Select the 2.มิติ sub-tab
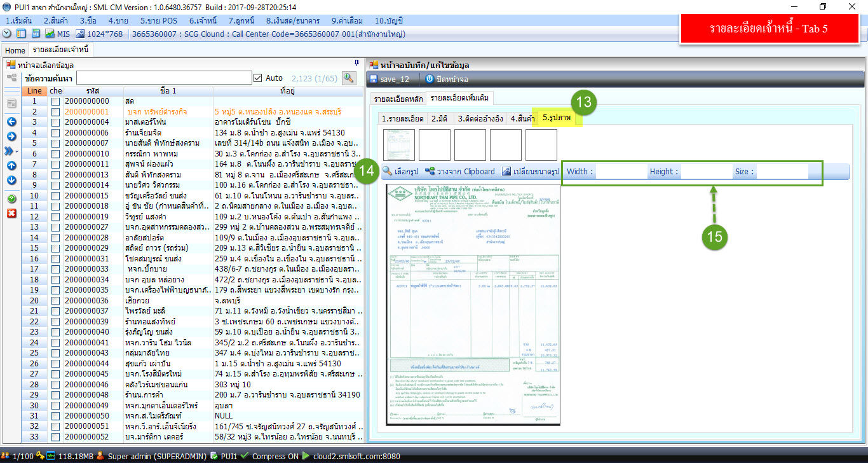Viewport: 868px width, 463px height. [x=440, y=118]
